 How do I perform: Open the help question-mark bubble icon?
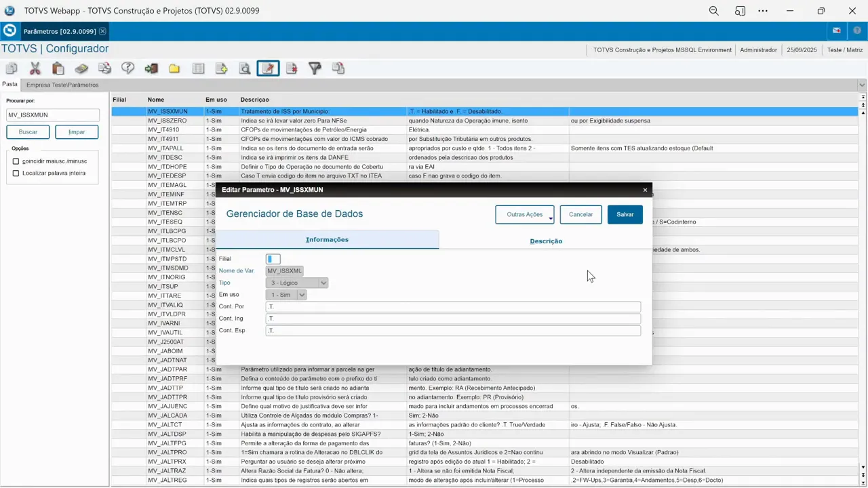pyautogui.click(x=127, y=68)
